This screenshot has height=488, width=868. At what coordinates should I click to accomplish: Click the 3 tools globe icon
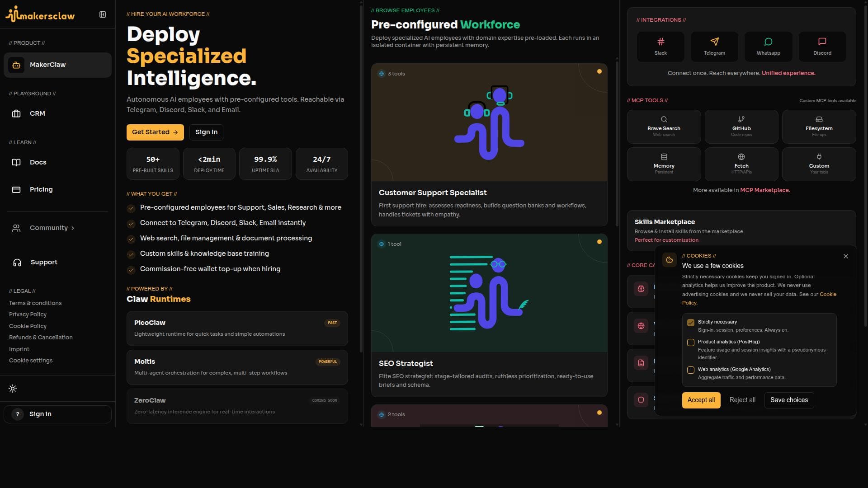382,74
